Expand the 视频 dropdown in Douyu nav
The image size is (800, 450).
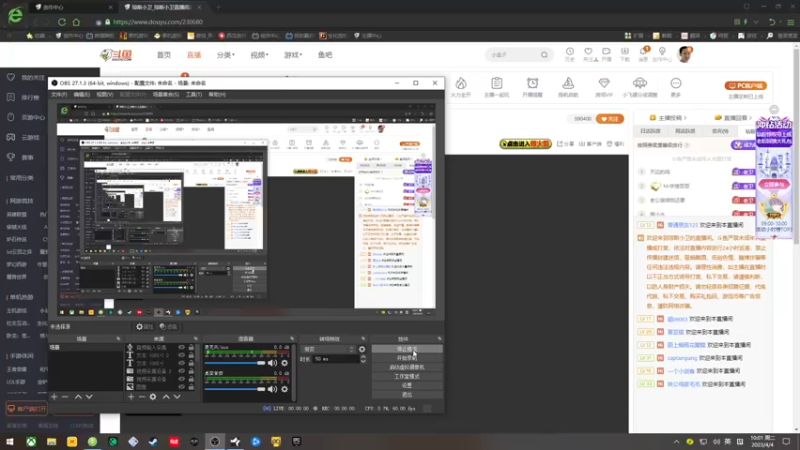(x=259, y=55)
